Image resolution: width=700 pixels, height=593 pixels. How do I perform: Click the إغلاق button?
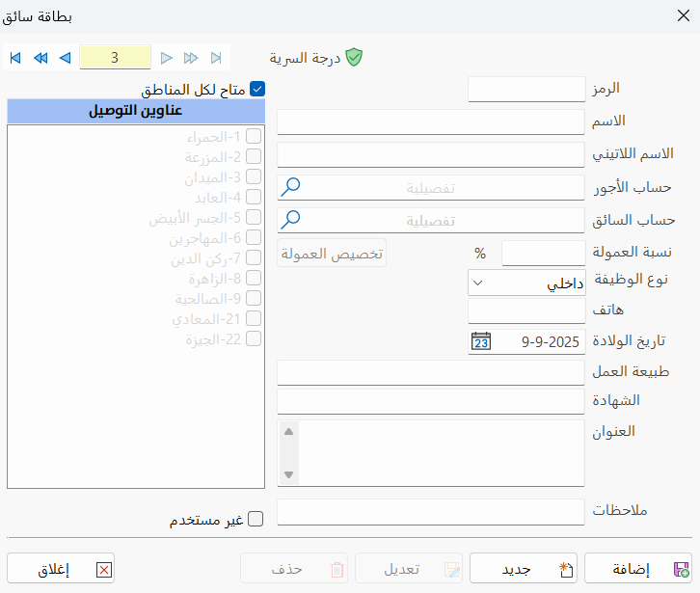tap(61, 569)
